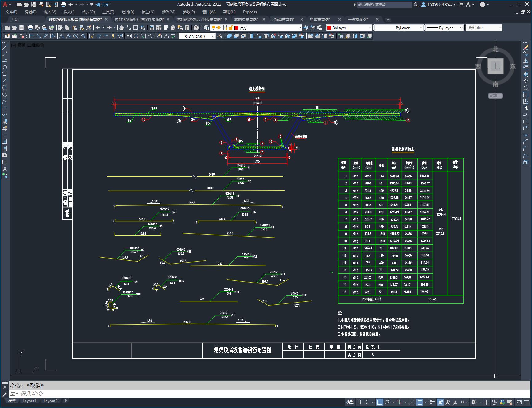
Task: Click the red layer color swatch beside 尺寸
Action: point(236,28)
